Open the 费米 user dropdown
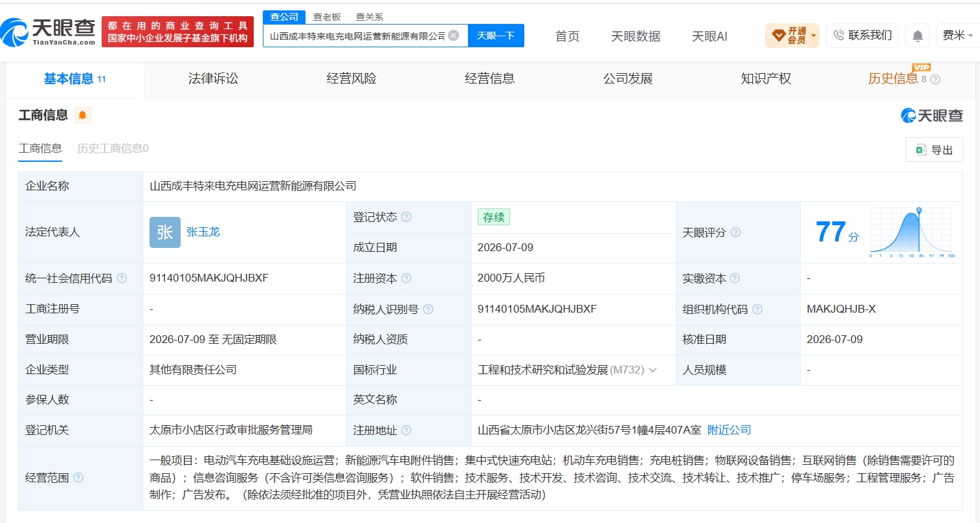Viewport: 980px width, 523px height. [957, 36]
